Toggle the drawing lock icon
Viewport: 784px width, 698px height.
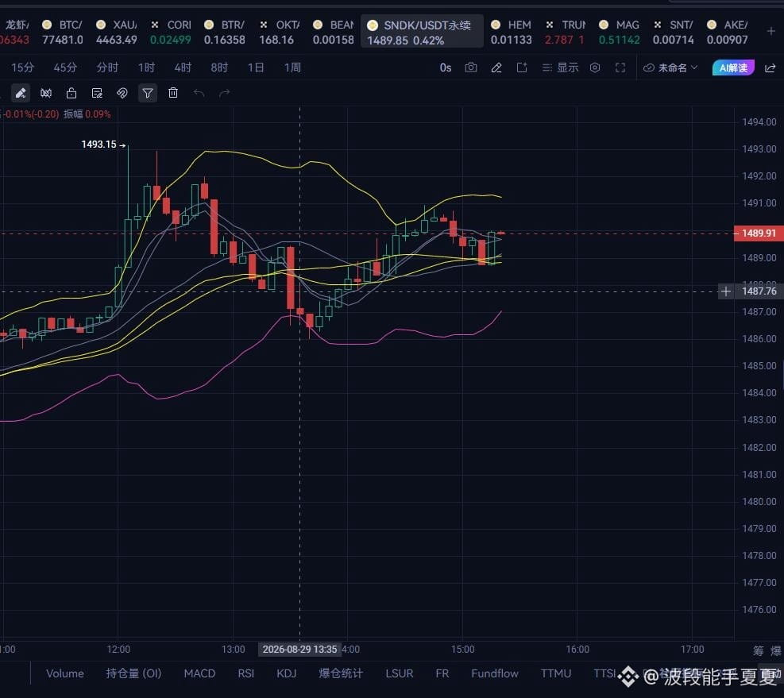(x=71, y=93)
